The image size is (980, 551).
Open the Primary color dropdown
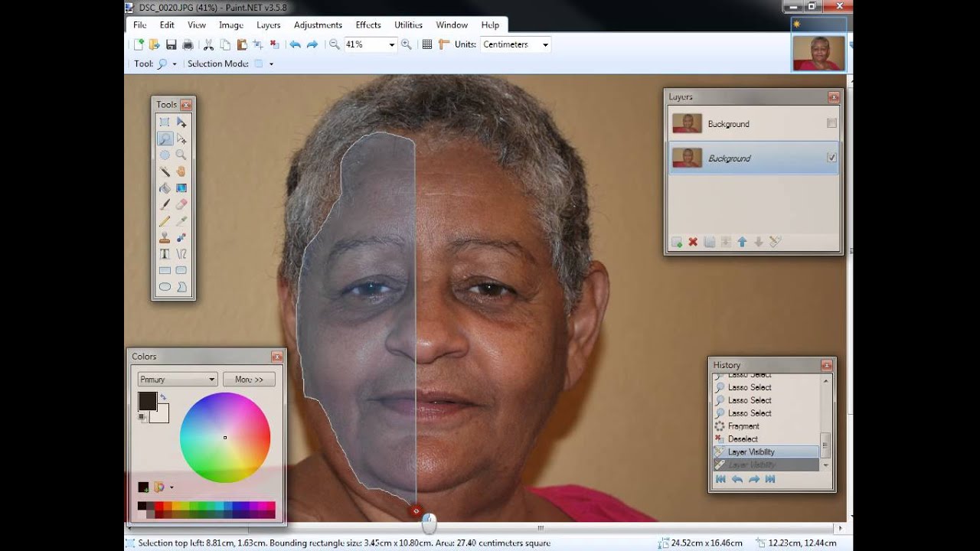[x=178, y=380]
